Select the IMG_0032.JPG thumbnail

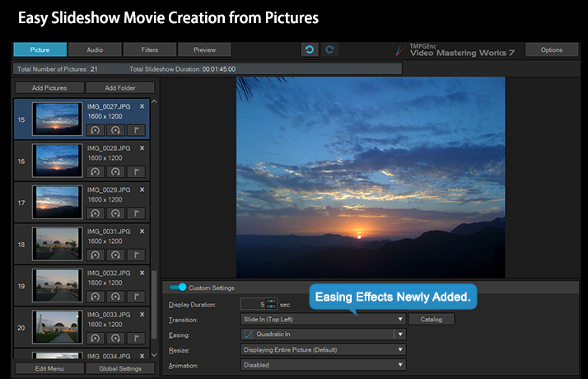pyautogui.click(x=58, y=286)
